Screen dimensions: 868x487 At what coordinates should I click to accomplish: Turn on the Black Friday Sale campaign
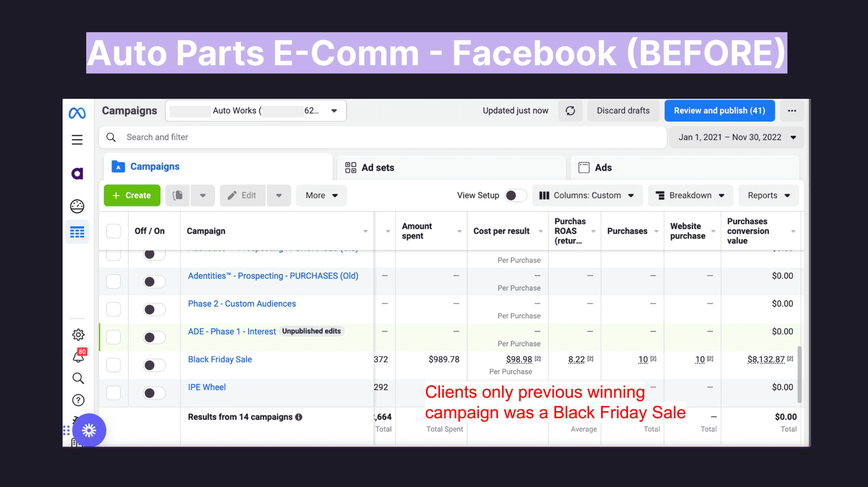point(154,365)
